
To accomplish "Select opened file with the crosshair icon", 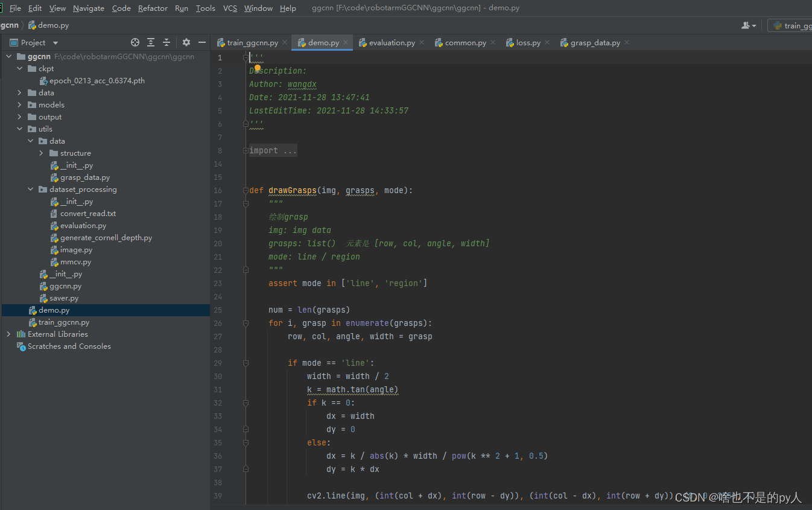I will tap(135, 42).
